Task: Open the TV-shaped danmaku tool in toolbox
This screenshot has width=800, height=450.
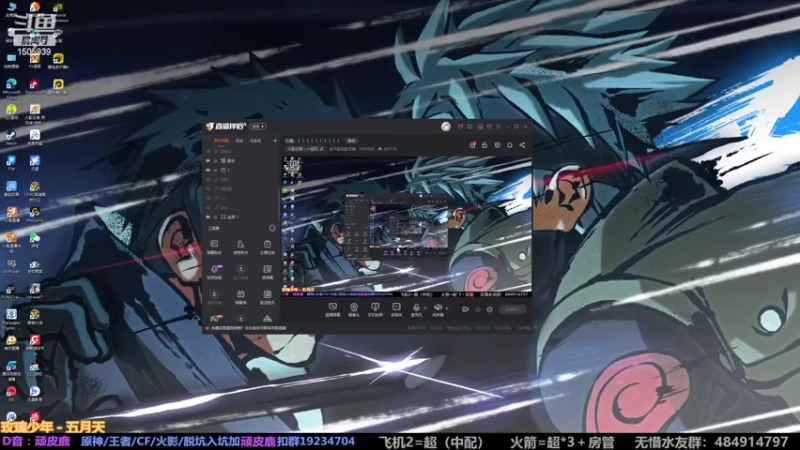Action: click(x=240, y=296)
